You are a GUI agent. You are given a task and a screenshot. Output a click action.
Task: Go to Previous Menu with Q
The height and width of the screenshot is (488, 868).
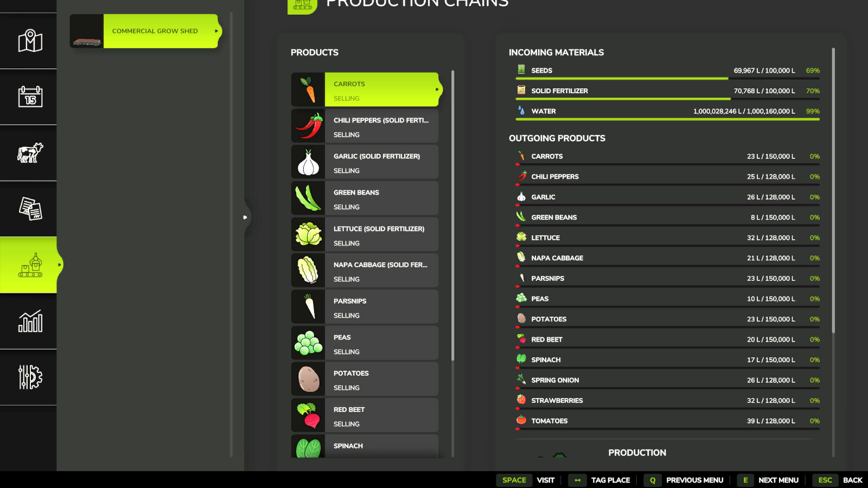pyautogui.click(x=685, y=480)
